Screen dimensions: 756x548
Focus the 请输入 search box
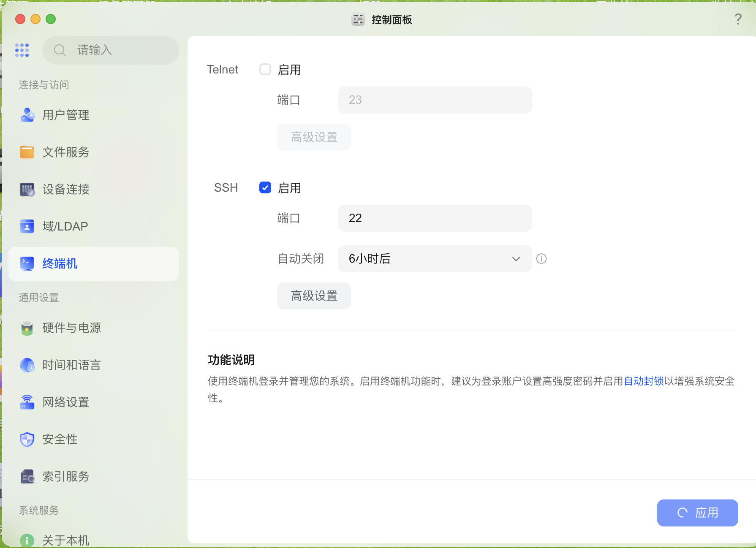(x=111, y=50)
